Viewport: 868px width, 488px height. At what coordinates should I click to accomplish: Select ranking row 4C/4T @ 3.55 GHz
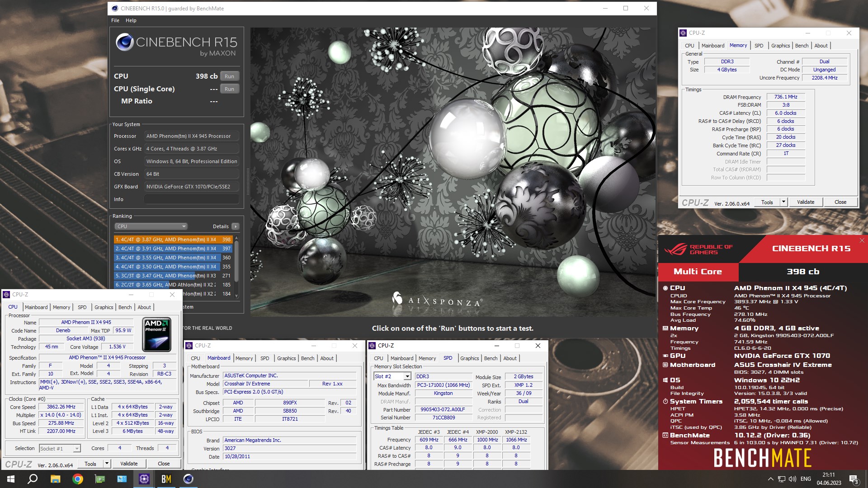click(x=173, y=258)
